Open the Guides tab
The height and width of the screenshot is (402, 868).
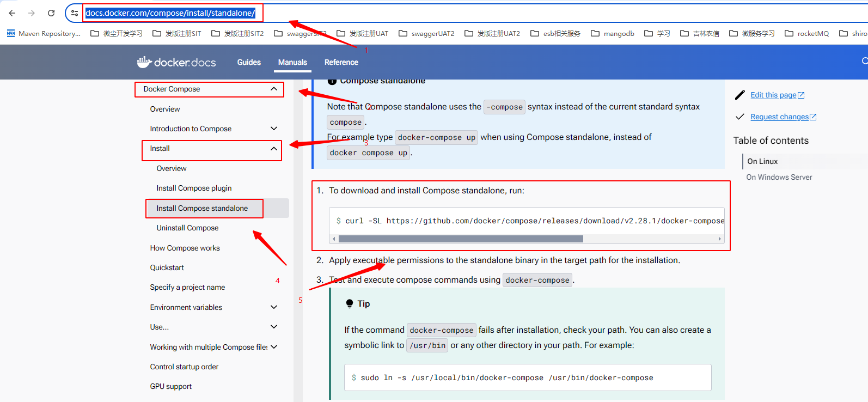click(x=249, y=62)
